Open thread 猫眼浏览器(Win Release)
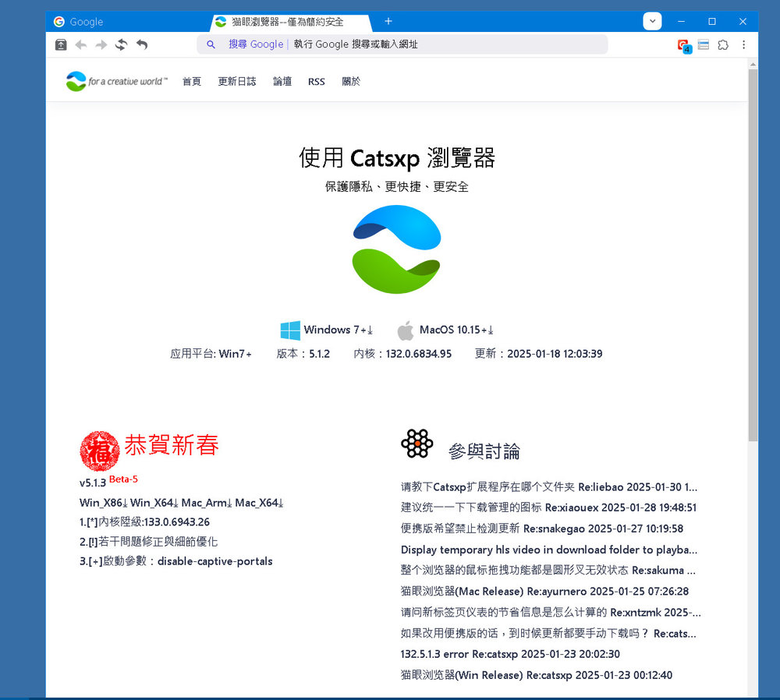780x700 pixels. coord(537,675)
